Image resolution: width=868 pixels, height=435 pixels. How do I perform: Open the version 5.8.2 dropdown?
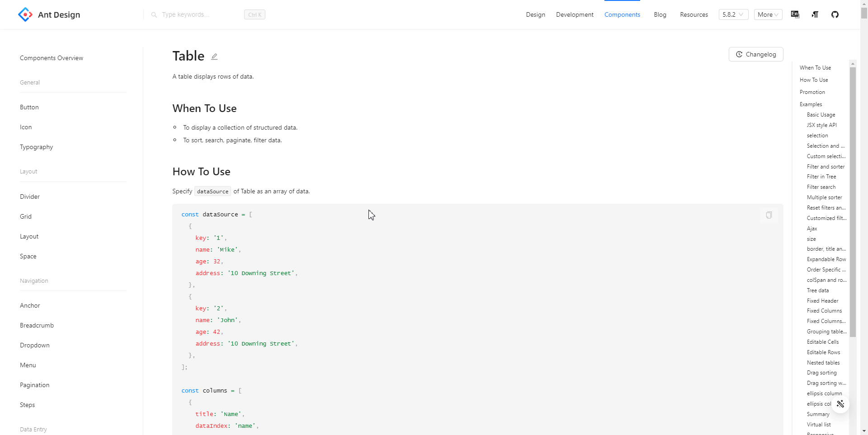tap(733, 14)
